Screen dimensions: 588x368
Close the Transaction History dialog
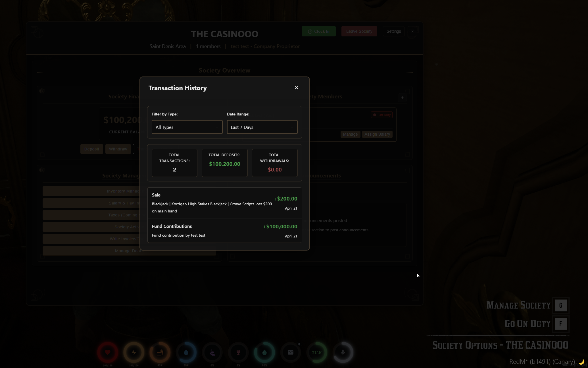pos(296,88)
